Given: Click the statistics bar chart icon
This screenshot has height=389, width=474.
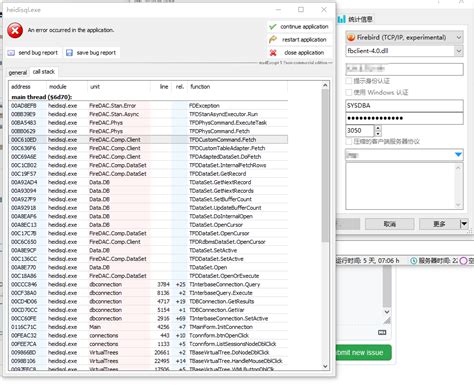Looking at the screenshot, I should click(341, 19).
